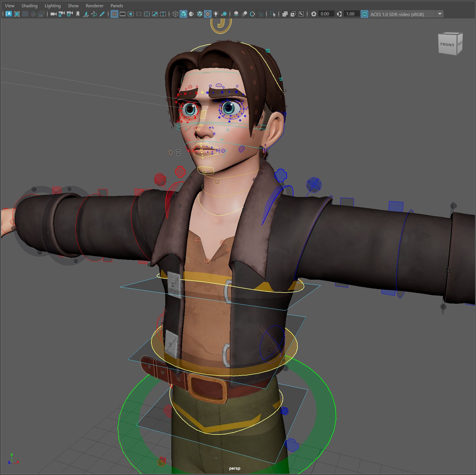The height and width of the screenshot is (475, 476).
Task: Click the Select Camera icon
Action: click(53, 14)
